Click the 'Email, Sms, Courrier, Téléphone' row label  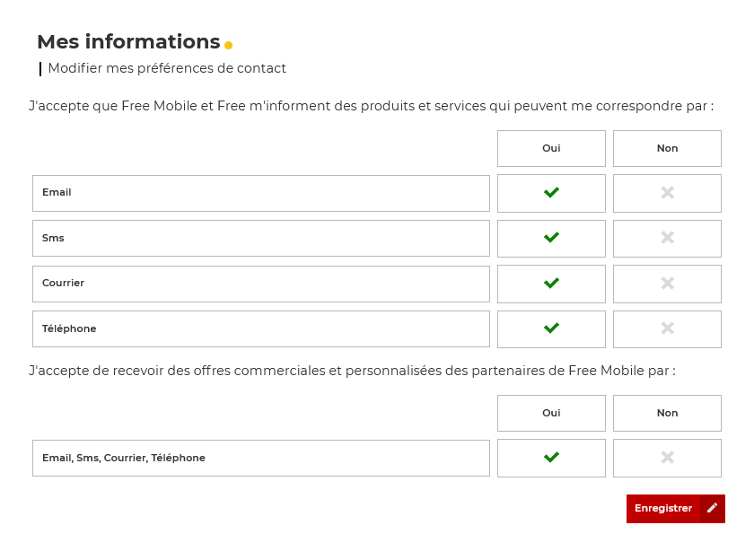[x=124, y=459]
